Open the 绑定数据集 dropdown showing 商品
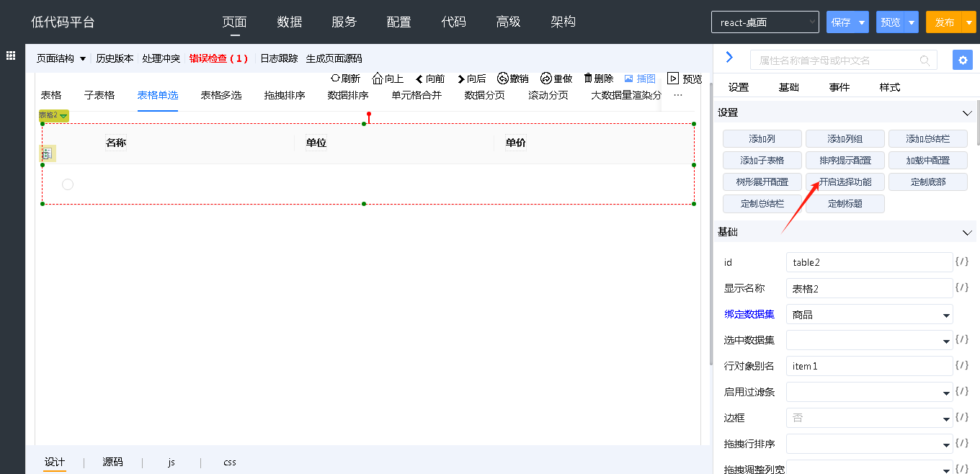This screenshot has height=474, width=980. 870,315
